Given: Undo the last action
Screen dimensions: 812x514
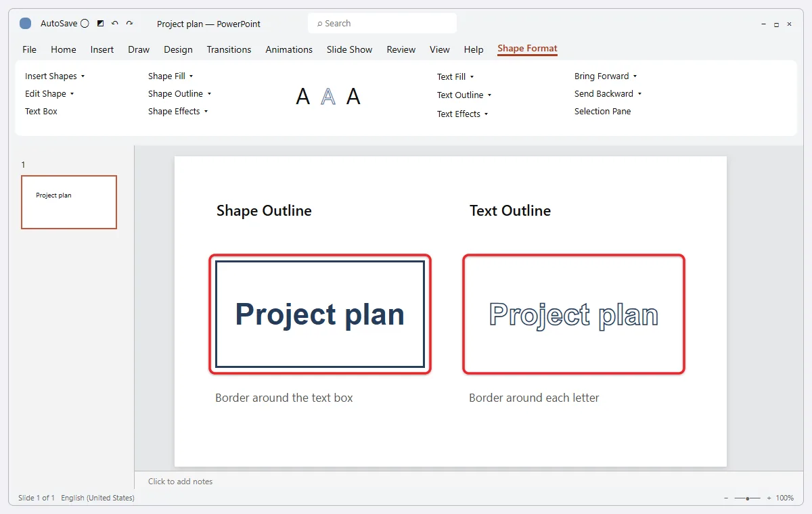Looking at the screenshot, I should [x=115, y=24].
